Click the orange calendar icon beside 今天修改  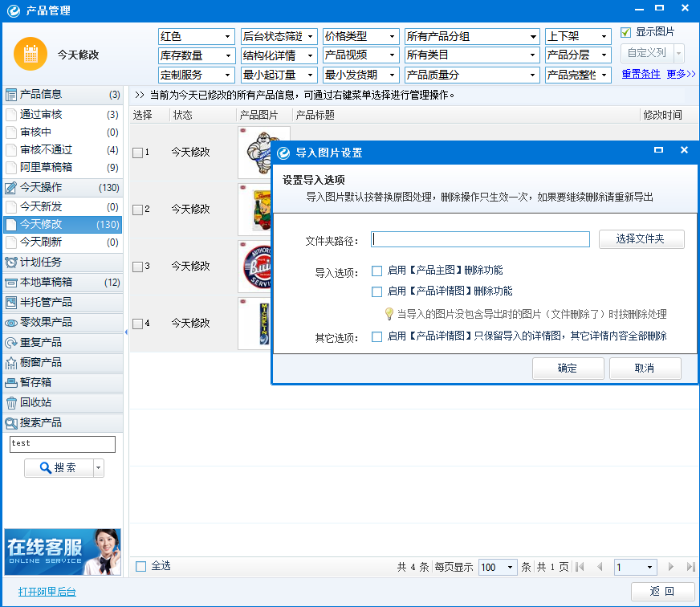pos(31,54)
